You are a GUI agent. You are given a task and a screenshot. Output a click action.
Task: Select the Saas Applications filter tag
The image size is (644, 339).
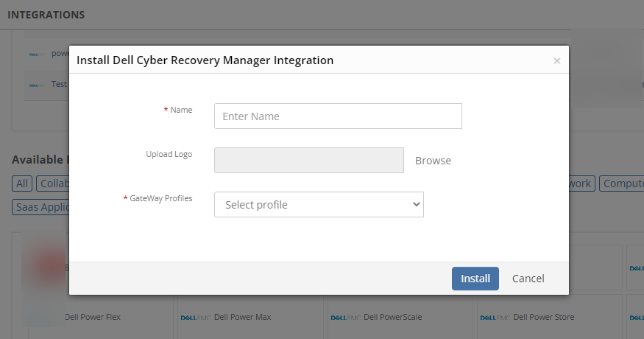click(40, 207)
